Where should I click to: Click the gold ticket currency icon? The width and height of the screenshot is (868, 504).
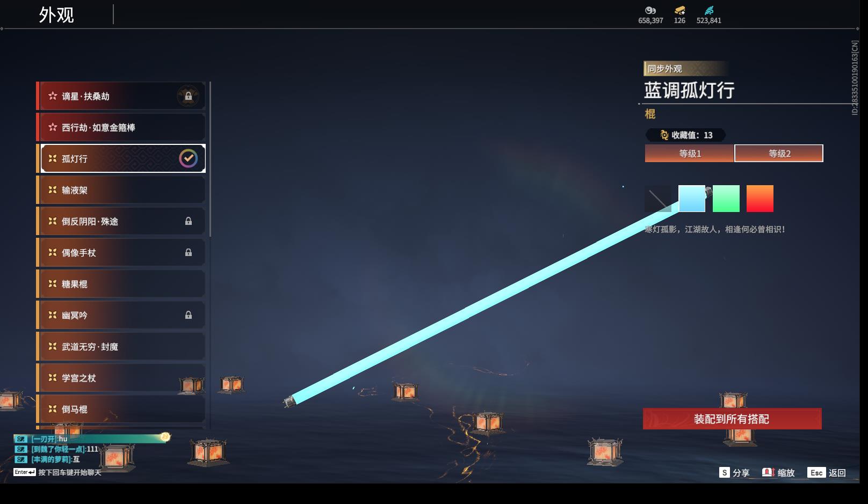(x=680, y=10)
